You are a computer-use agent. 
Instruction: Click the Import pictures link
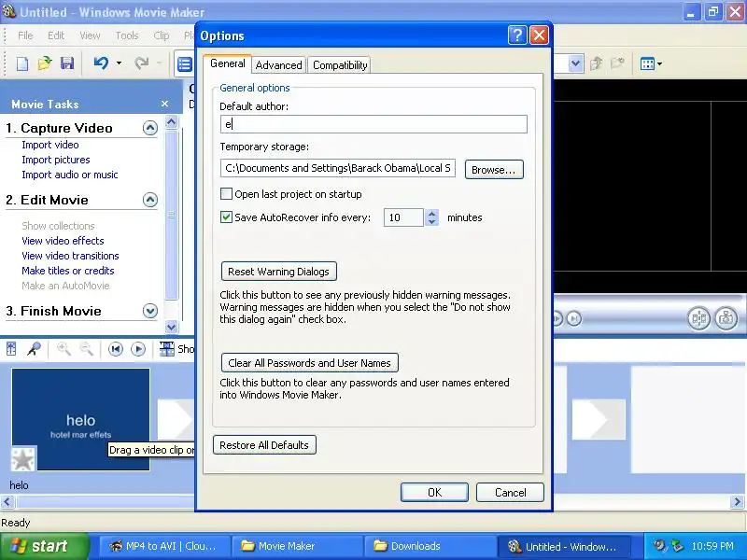click(x=56, y=160)
